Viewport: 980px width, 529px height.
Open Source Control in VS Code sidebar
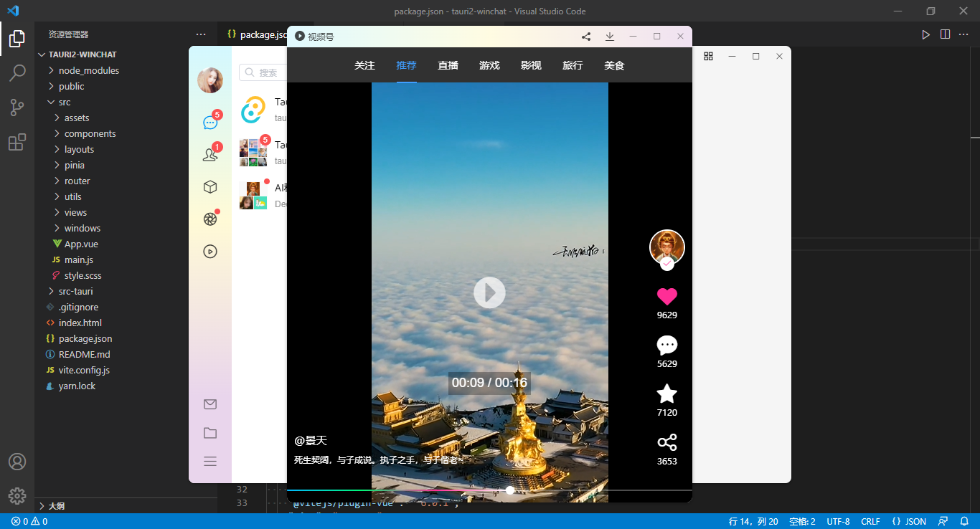(x=17, y=106)
